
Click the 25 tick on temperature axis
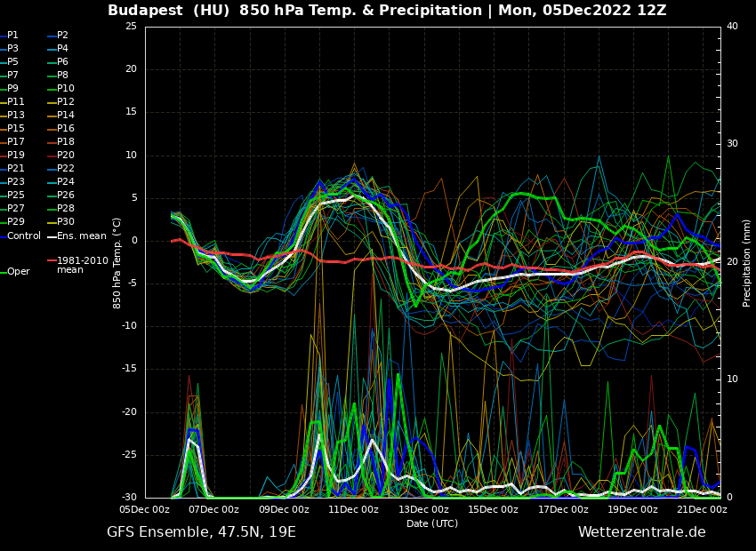[x=131, y=27]
